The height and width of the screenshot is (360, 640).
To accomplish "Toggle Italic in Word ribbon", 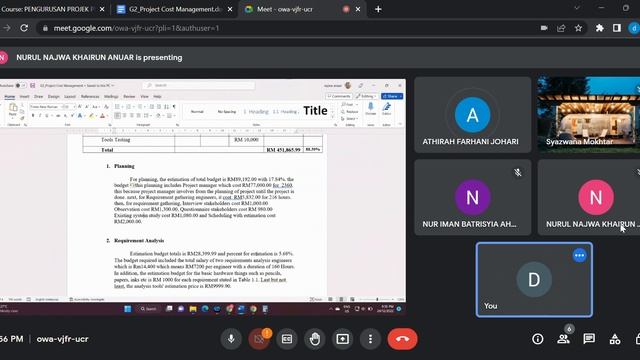I will [40, 116].
